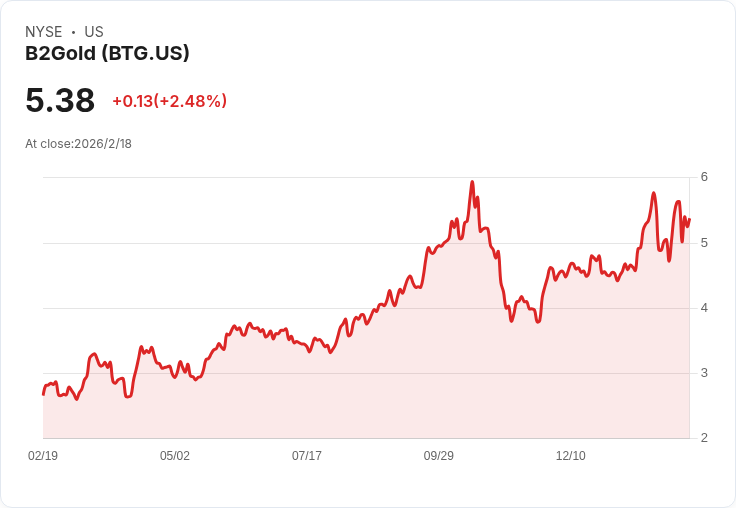Click the At close:2026/2/18 date text
Viewport: 736px width, 508px height.
(x=78, y=144)
